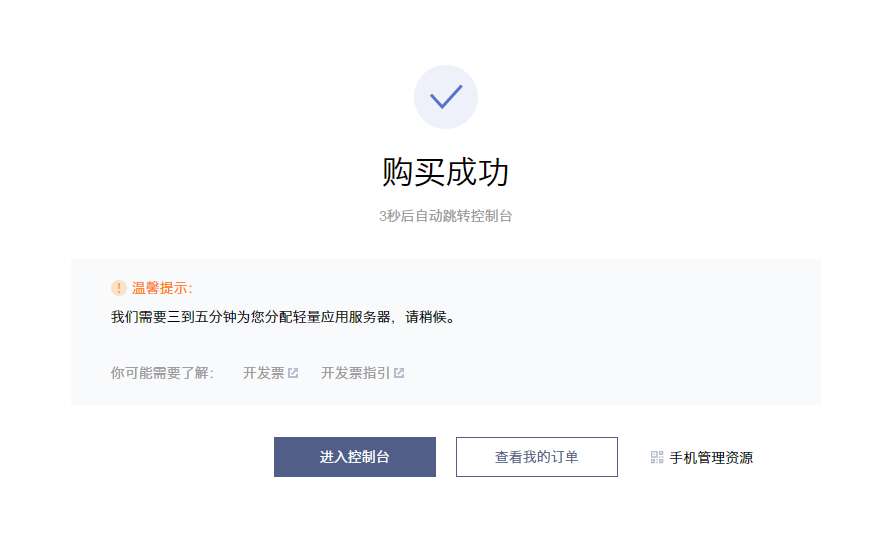Screen dimensions: 892x538
Task: Click the blue success checkmark icon
Action: 446,97
